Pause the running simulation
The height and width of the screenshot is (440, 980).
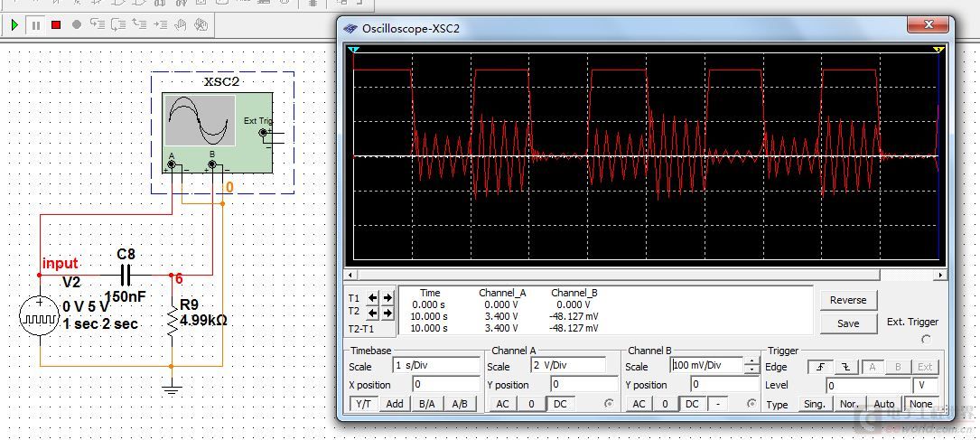pyautogui.click(x=35, y=25)
